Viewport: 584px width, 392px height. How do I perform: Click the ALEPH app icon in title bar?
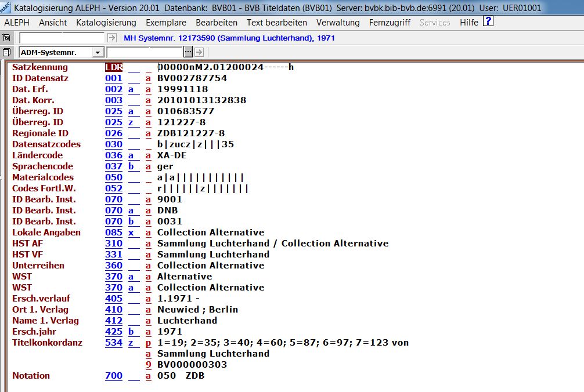6,8
